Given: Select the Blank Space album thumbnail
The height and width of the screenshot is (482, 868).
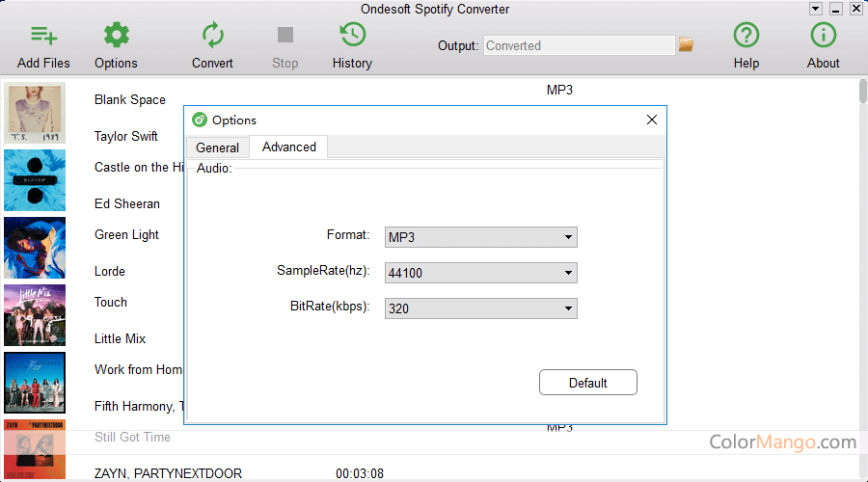Looking at the screenshot, I should click(35, 113).
